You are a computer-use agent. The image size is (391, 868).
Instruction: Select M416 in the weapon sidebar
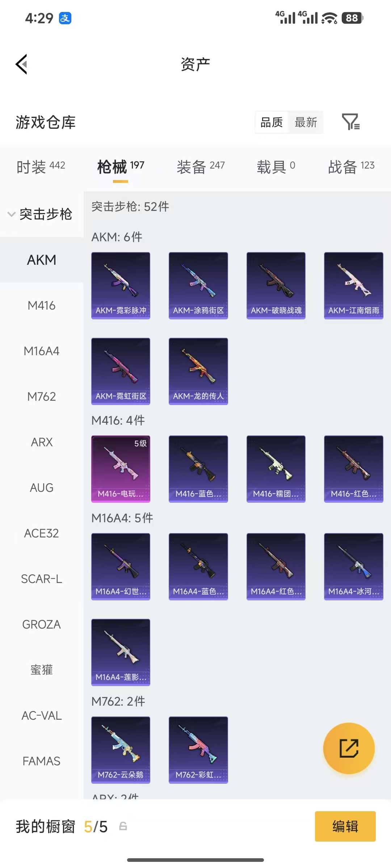coord(42,306)
